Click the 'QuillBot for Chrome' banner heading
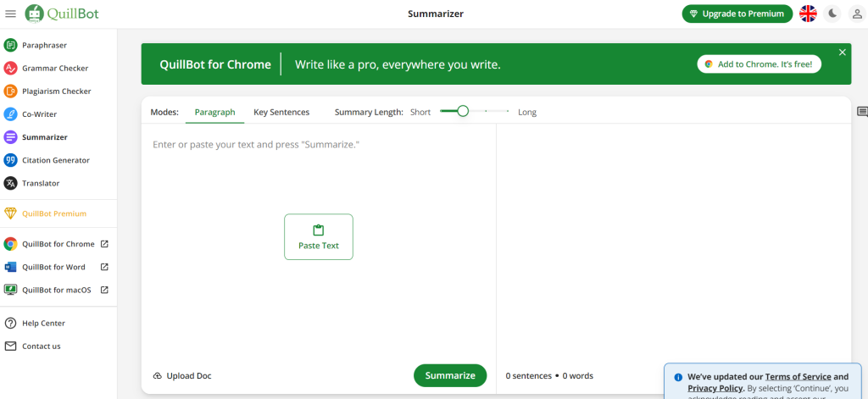 tap(215, 64)
